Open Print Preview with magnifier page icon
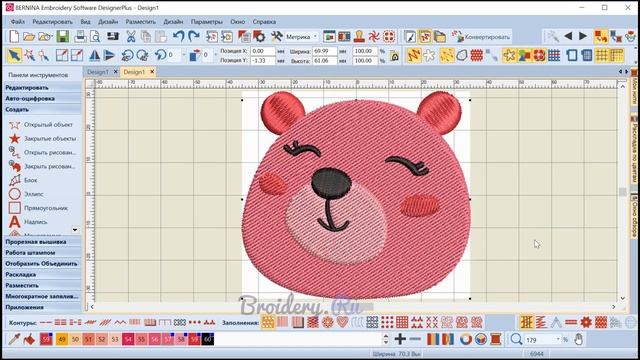Screen dimensions: 640x360 [x=95, y=37]
